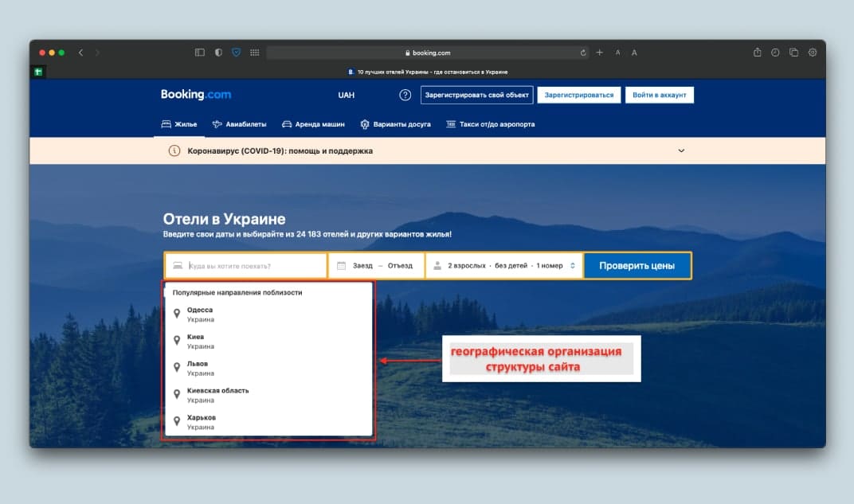Select Львов from suggested destinations
Image resolution: width=854 pixels, height=504 pixels.
click(x=268, y=368)
